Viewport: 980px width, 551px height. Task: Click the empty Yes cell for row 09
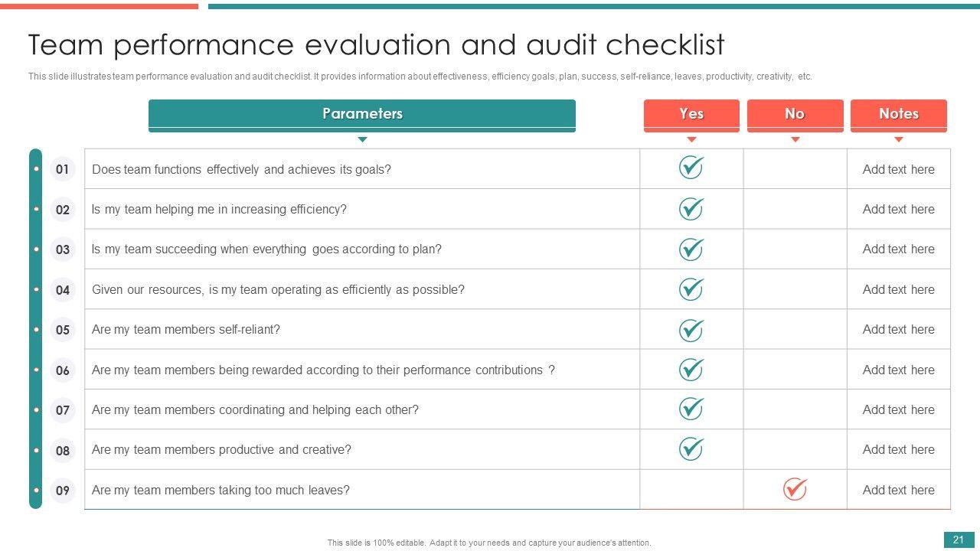point(691,490)
